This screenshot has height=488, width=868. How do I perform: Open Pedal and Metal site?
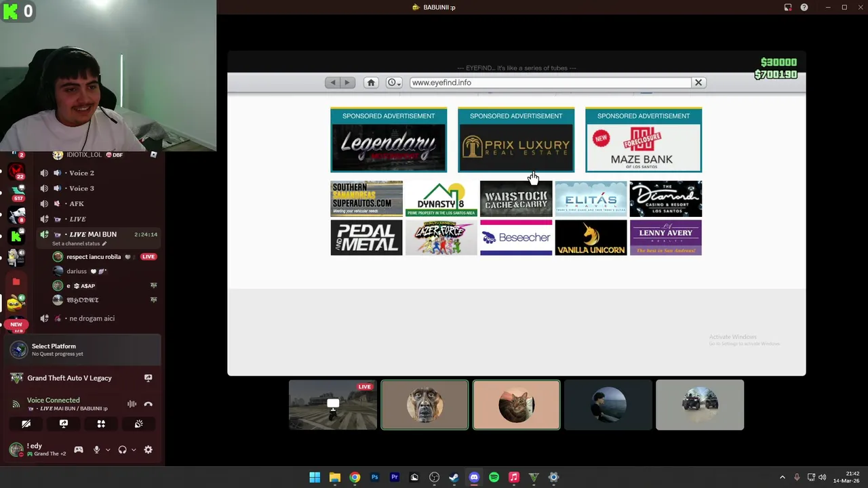coord(366,237)
